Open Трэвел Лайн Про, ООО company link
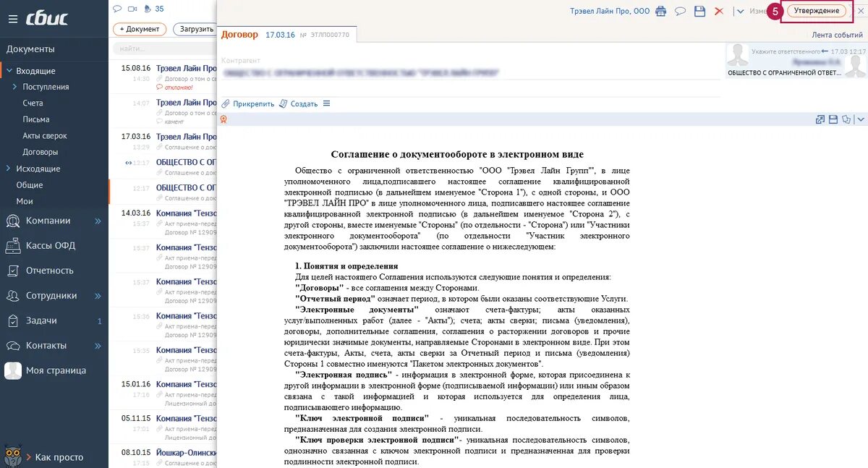868x468 pixels. tap(610, 11)
